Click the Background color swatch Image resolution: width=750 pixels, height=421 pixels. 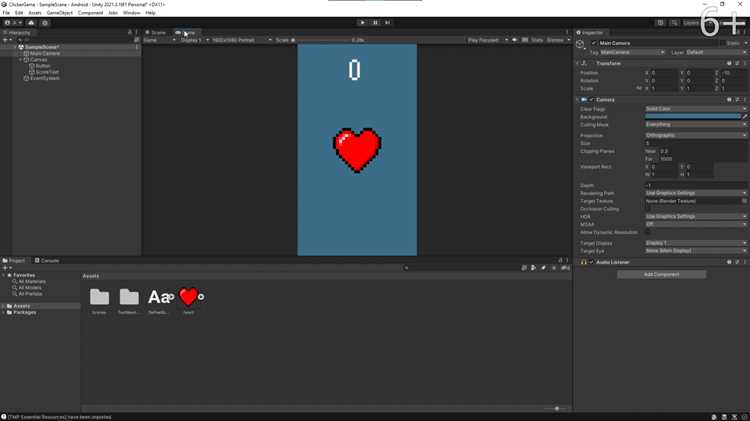tap(693, 116)
